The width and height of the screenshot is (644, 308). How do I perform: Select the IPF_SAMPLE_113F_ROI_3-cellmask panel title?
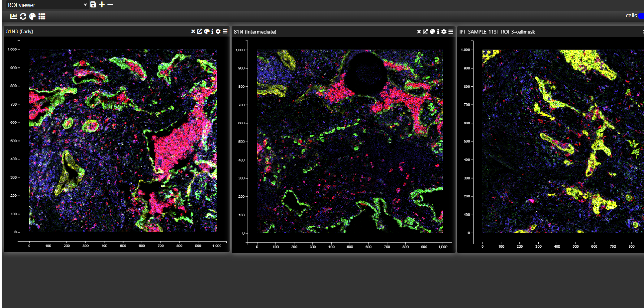pyautogui.click(x=496, y=32)
